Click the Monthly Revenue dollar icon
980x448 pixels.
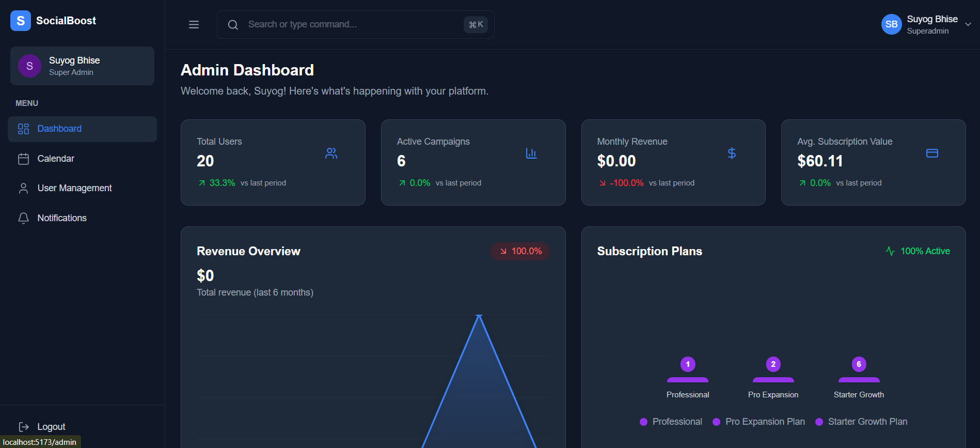point(732,153)
